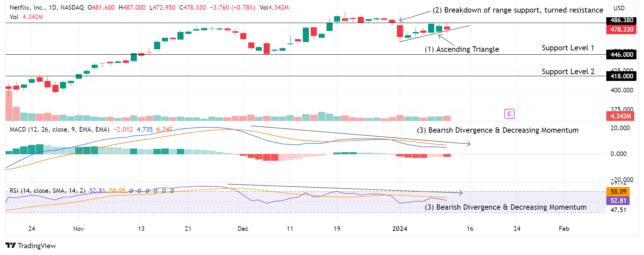This screenshot has width=644, height=255.
Task: Click the purple 52.81 RSI axis label
Action: (x=618, y=201)
